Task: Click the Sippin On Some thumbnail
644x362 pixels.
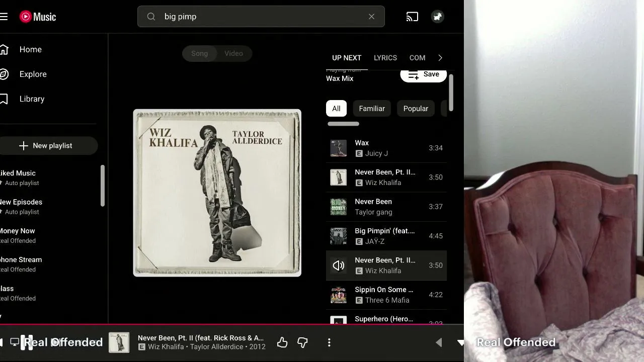Action: (338, 295)
